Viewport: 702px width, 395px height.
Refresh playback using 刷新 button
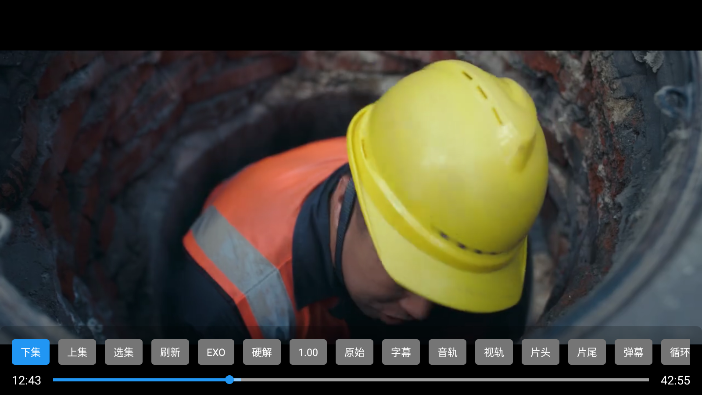tap(170, 352)
